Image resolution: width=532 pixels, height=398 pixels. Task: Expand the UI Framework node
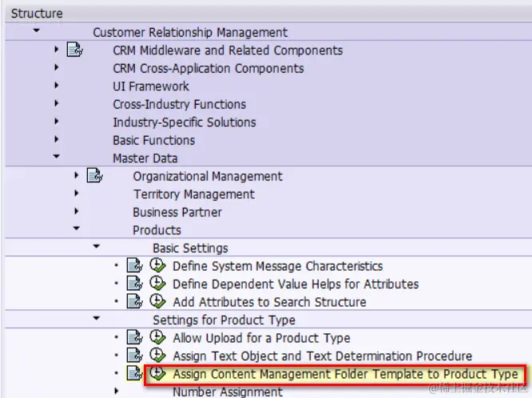coord(57,86)
